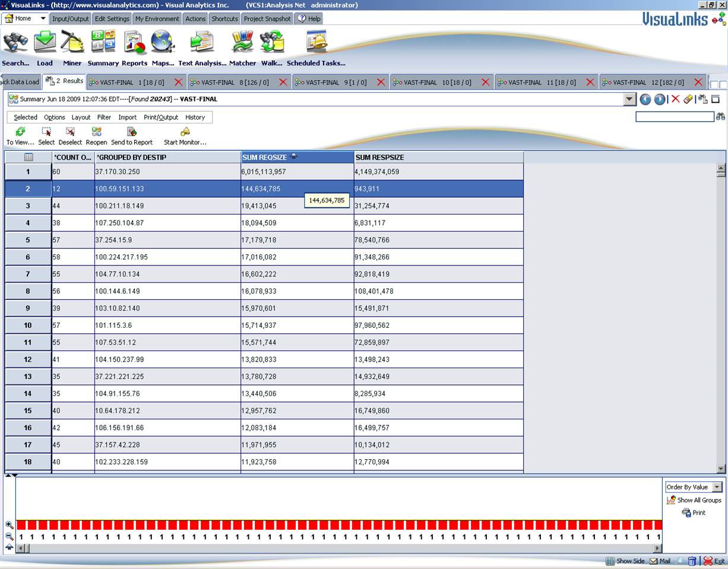Open the Input/Output menu
The image size is (728, 569).
[70, 18]
